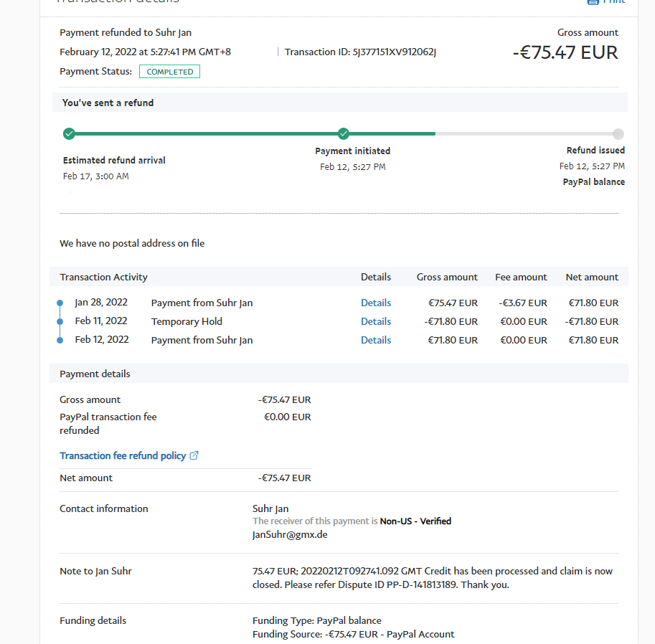Click the Transaction Activity column header
This screenshot has height=644, width=655.
tap(103, 277)
